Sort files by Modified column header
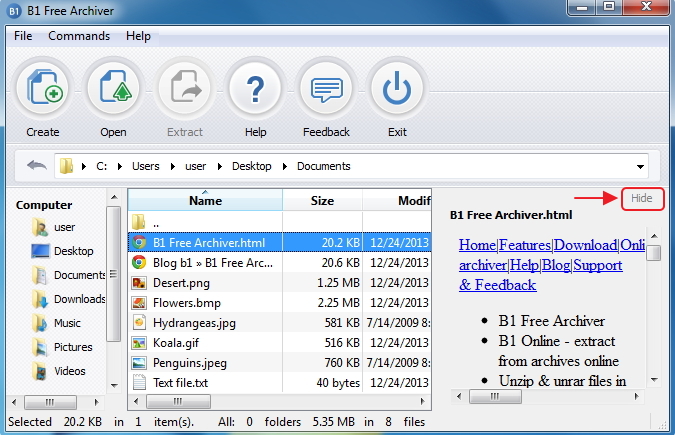675x435 pixels. click(397, 200)
